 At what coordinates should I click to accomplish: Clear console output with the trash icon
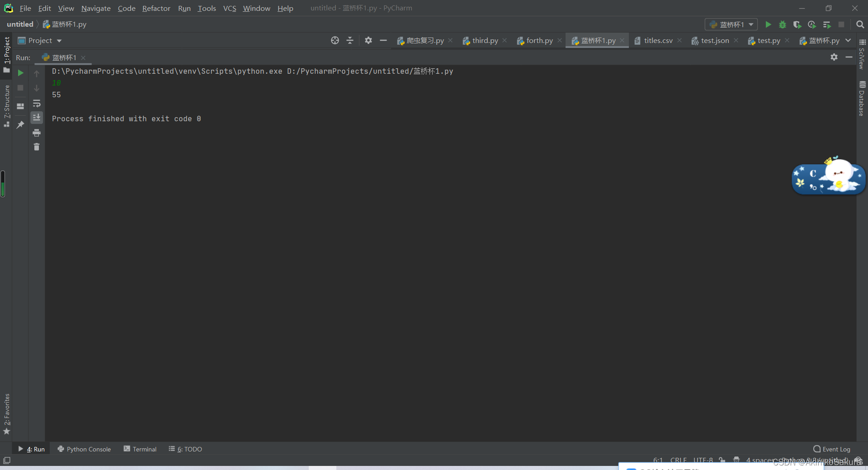(37, 147)
